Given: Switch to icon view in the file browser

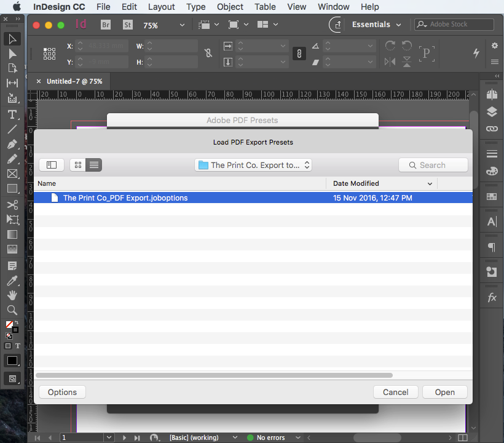Looking at the screenshot, I should (x=77, y=165).
